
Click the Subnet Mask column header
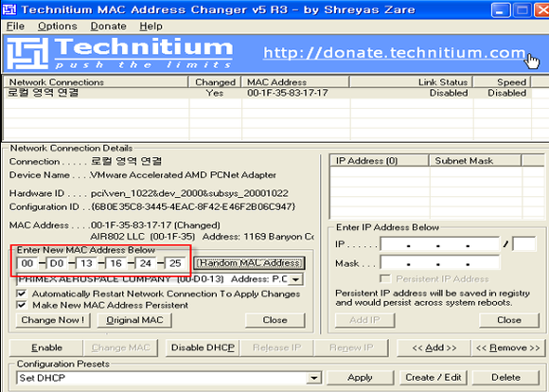point(475,161)
